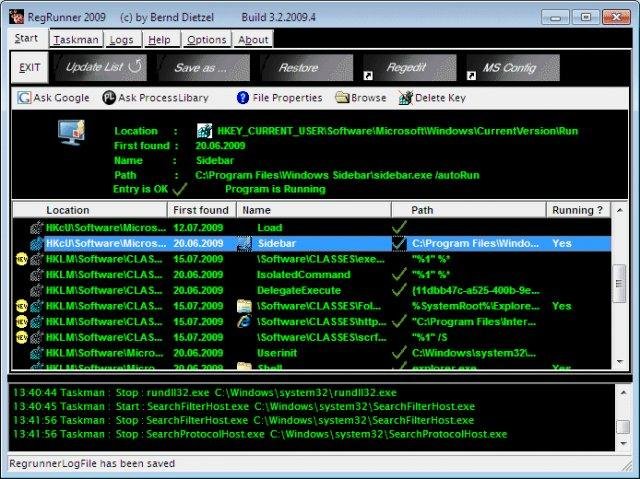Open the Help tab
640x479 pixels.
(160, 40)
